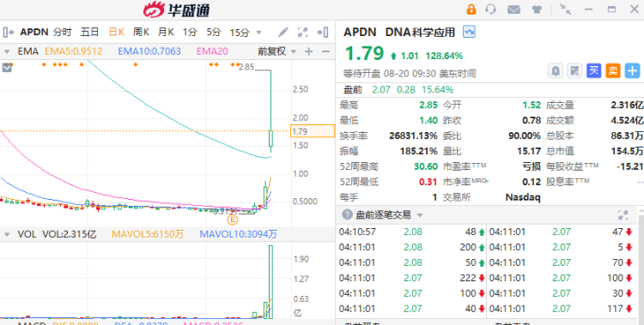The image size is (644, 325).
Task: Switch to 分时 chart tab
Action: point(63,32)
